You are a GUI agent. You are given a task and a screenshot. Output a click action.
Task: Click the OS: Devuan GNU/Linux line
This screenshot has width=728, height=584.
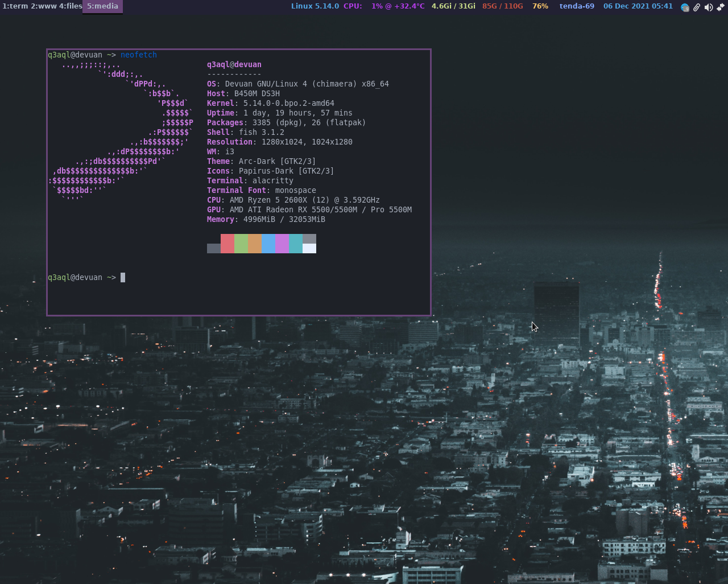click(298, 84)
